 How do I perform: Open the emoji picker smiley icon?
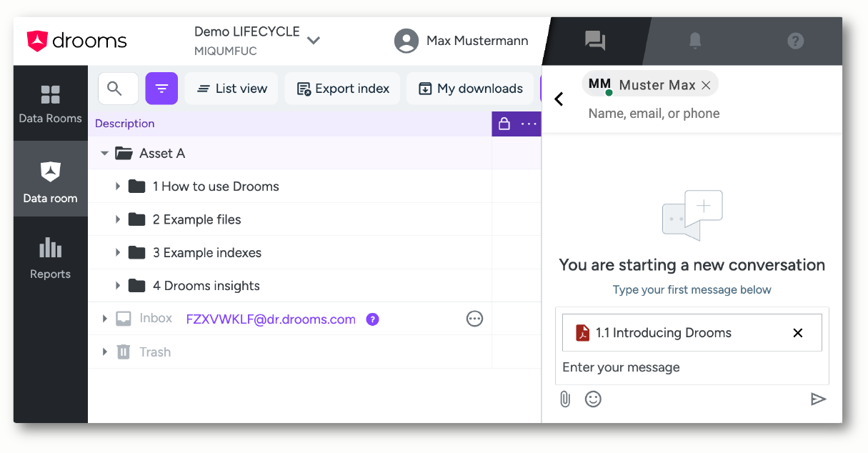[593, 399]
